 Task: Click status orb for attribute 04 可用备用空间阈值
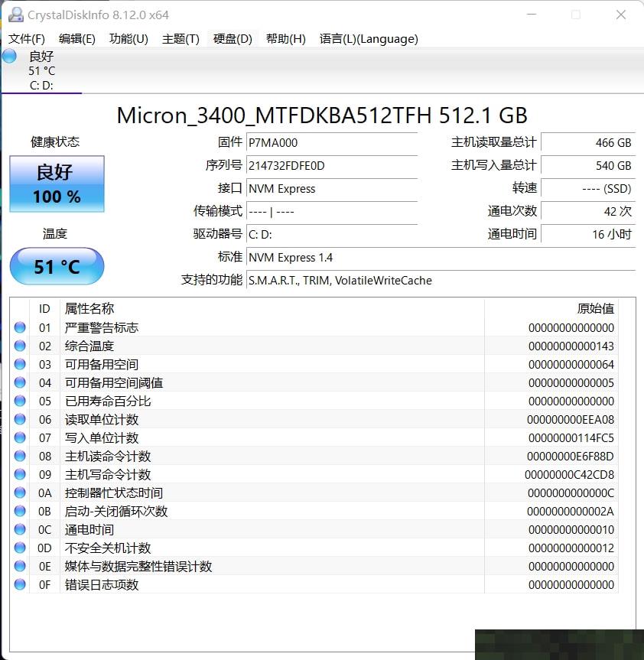20,382
